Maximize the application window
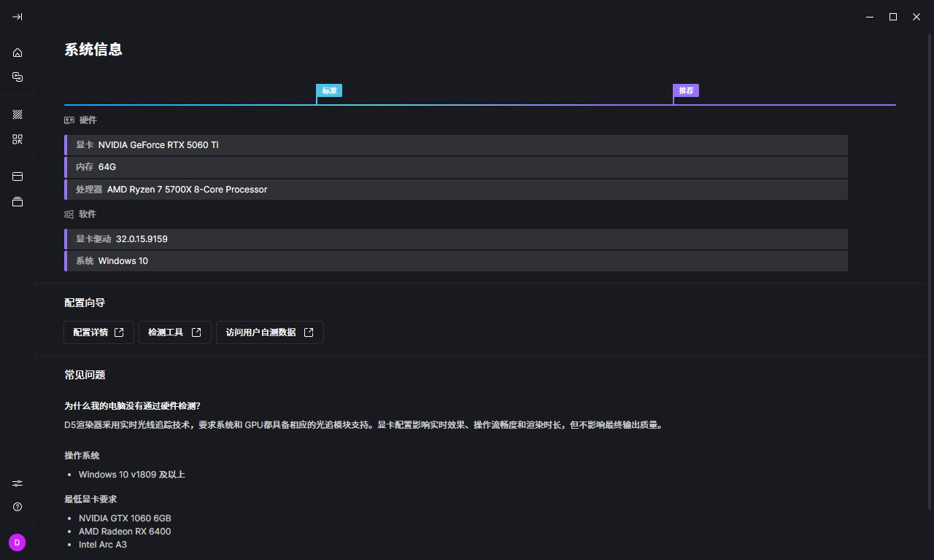This screenshot has height=560, width=934. click(892, 17)
